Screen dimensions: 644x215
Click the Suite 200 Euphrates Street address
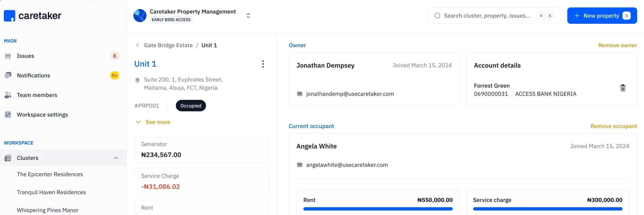(x=183, y=84)
